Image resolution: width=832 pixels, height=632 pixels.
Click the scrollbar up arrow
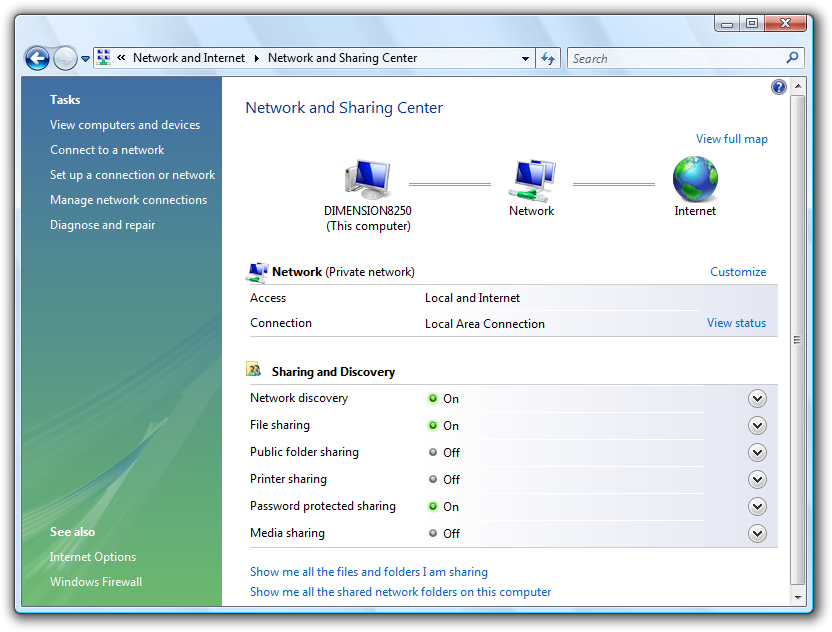pyautogui.click(x=798, y=86)
